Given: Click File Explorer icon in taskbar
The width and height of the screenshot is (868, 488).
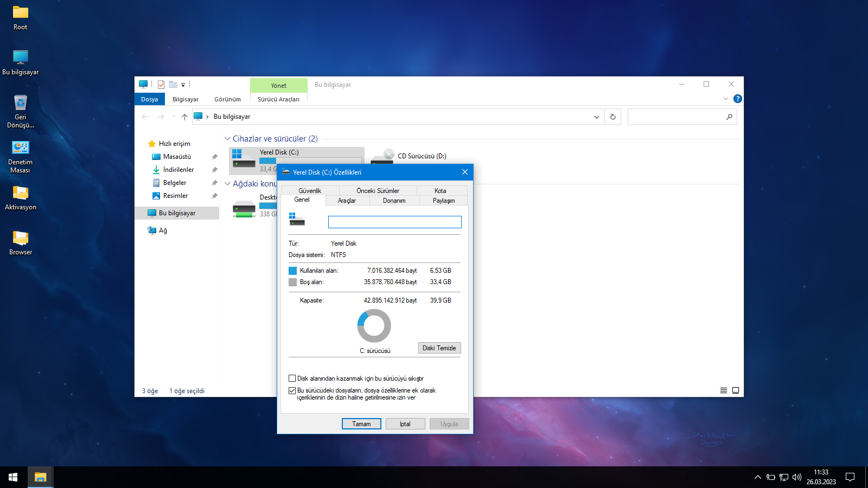Looking at the screenshot, I should [40, 477].
